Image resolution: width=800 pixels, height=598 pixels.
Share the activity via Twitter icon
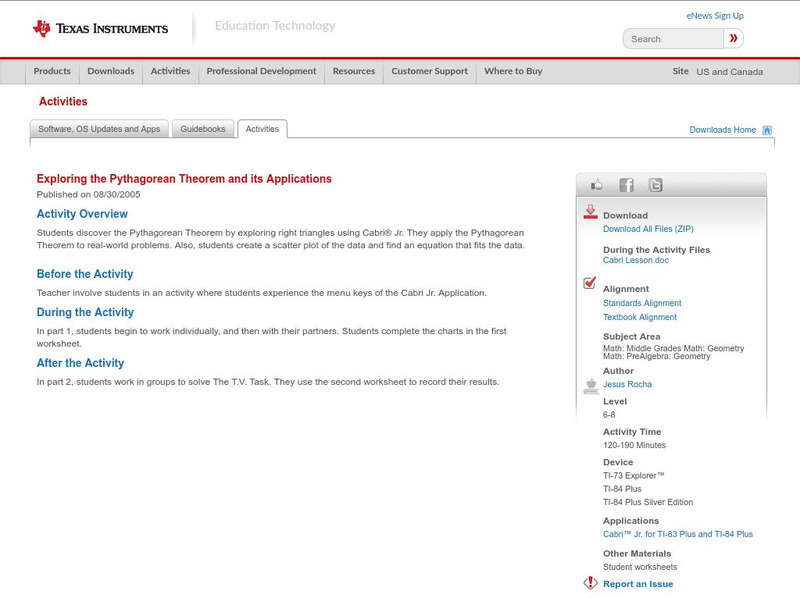click(x=655, y=185)
